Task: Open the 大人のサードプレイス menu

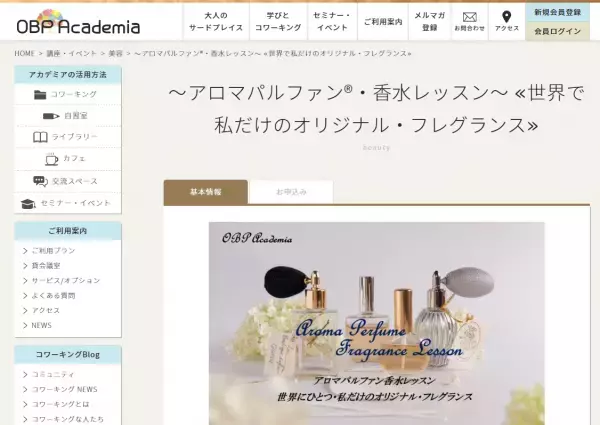Action: pos(216,22)
